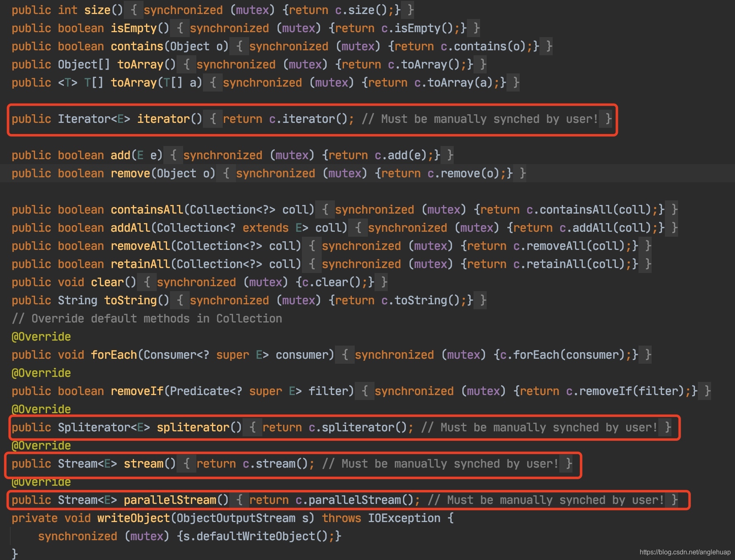Click c.iterator() call

[309, 119]
